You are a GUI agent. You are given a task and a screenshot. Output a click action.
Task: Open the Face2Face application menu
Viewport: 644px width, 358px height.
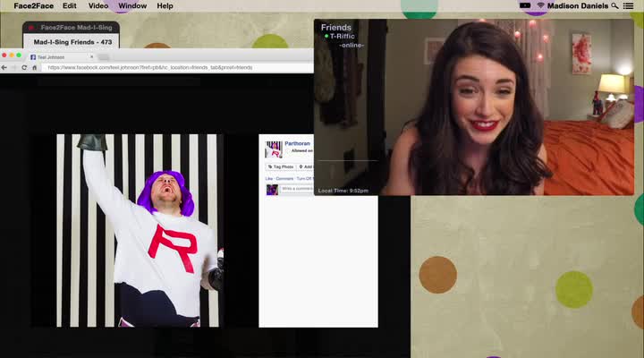(34, 6)
